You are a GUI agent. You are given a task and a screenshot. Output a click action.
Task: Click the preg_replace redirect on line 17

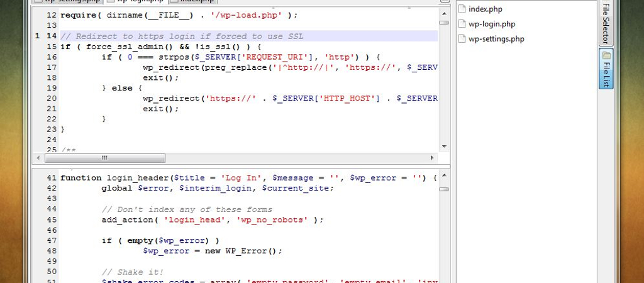(290, 67)
